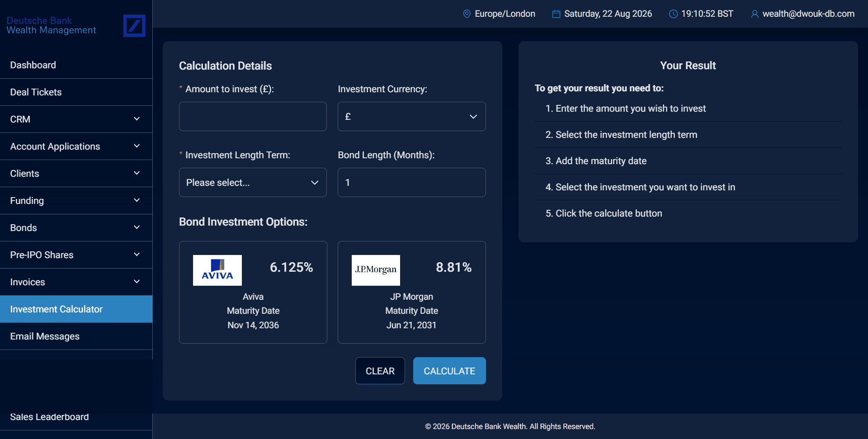Click the Bond Investment Options heading

243,222
